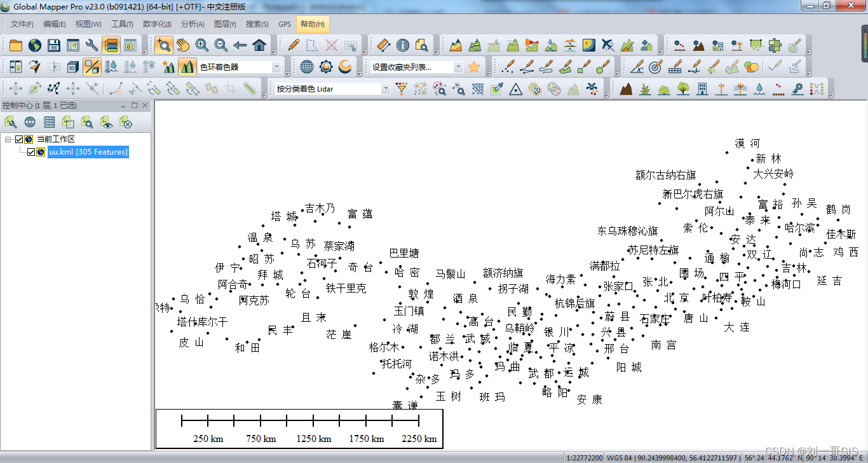868x463 pixels.
Task: Open the 文件(F) menu
Action: click(x=22, y=24)
